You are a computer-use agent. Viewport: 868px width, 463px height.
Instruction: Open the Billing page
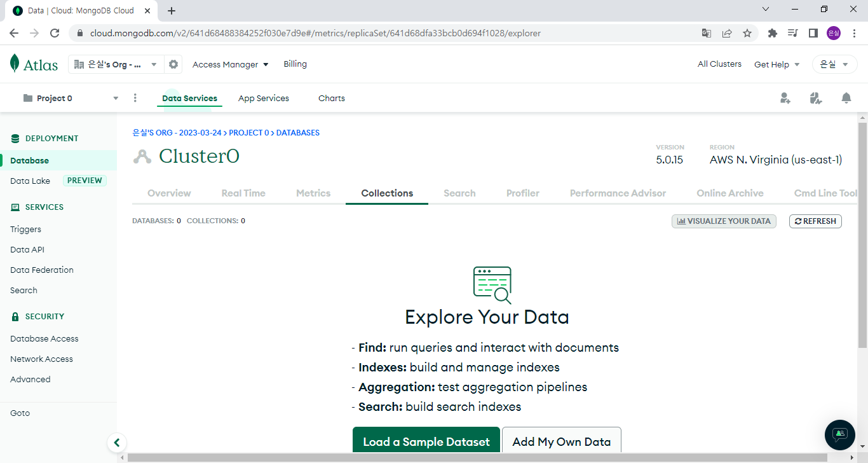[295, 64]
